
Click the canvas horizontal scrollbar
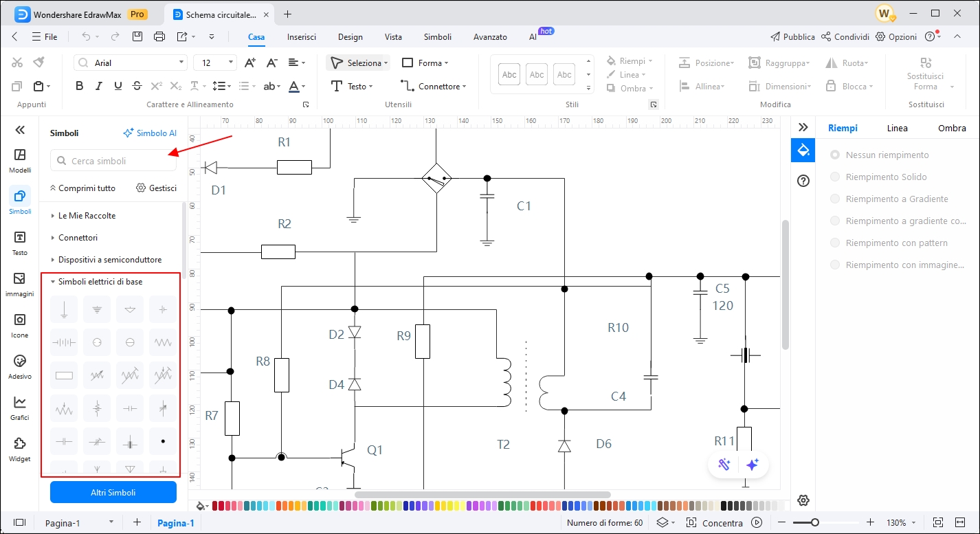coord(482,494)
